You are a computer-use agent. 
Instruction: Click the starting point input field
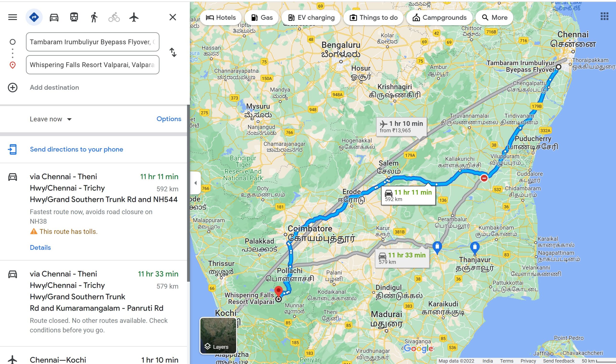click(x=93, y=42)
